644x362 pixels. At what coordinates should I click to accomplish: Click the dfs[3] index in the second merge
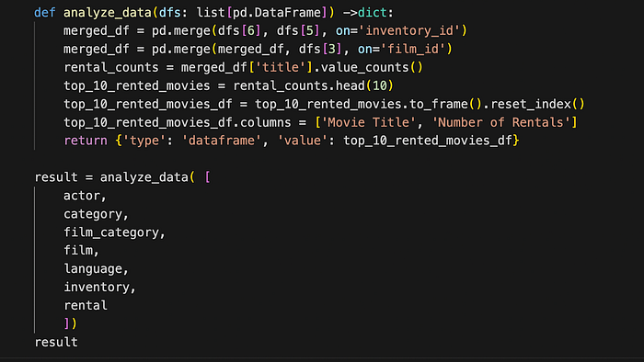tap(320, 50)
